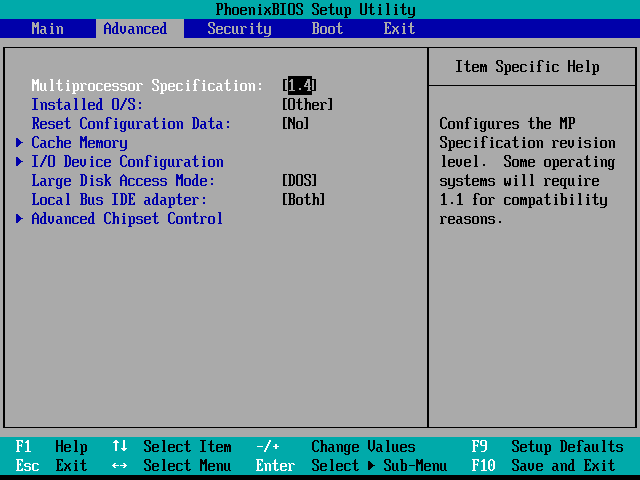This screenshot has height=480, width=640.
Task: Select the Large Disk Access Mode label
Action: 123,180
